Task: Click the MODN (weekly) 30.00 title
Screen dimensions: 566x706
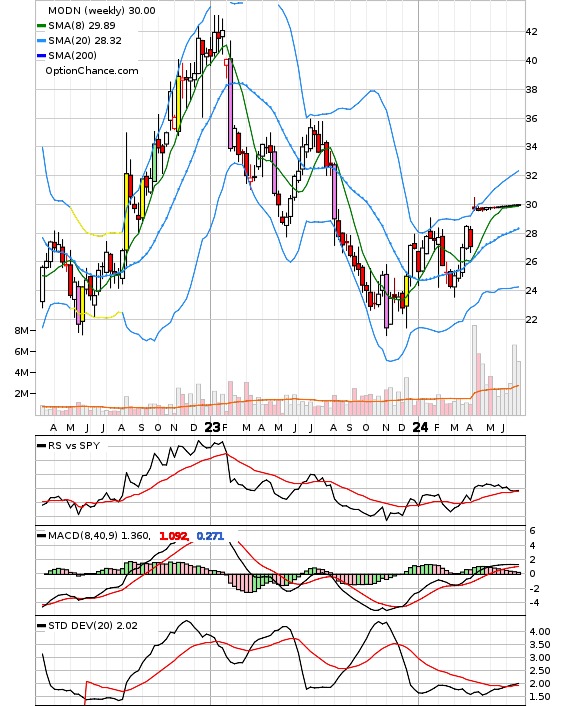Action: click(x=101, y=10)
